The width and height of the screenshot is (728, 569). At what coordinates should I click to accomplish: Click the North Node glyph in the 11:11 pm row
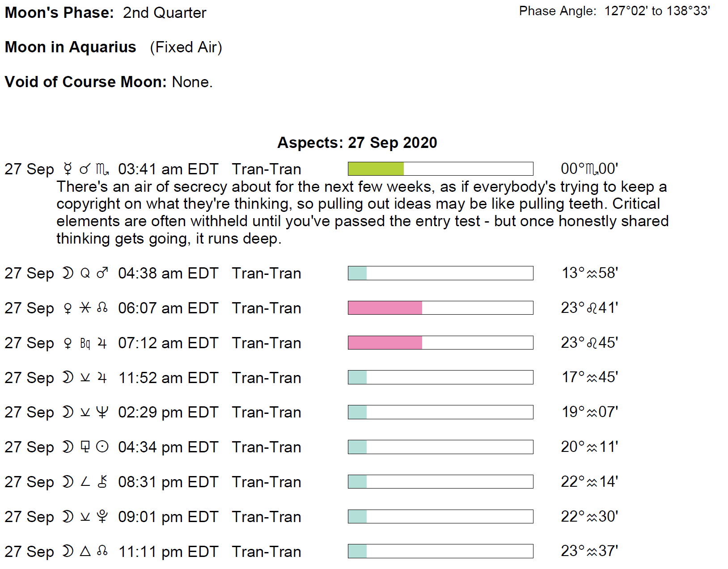click(x=102, y=551)
